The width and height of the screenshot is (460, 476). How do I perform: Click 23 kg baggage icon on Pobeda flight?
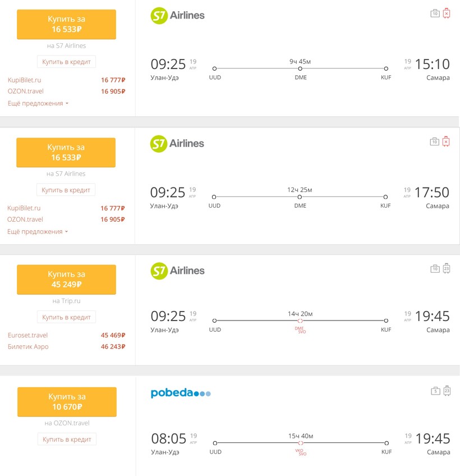click(447, 391)
